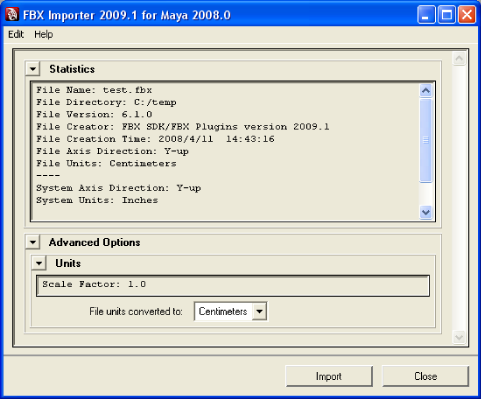Viewport: 481px width, 399px height.
Task: Click the Advanced Options section title
Action: (94, 242)
